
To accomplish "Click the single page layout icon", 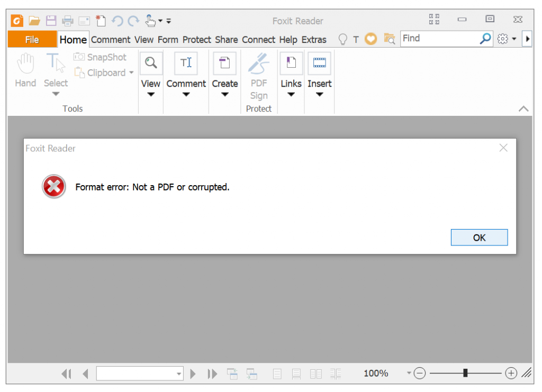I will (x=277, y=373).
